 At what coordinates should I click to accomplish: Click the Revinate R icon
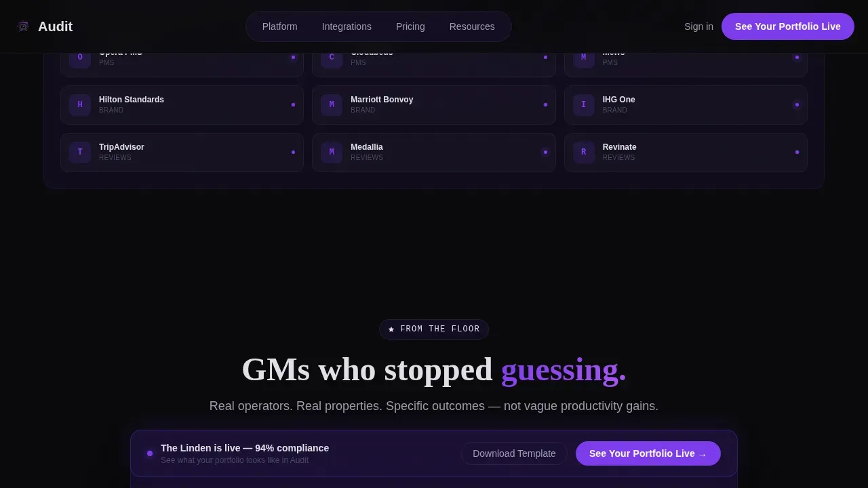(584, 152)
